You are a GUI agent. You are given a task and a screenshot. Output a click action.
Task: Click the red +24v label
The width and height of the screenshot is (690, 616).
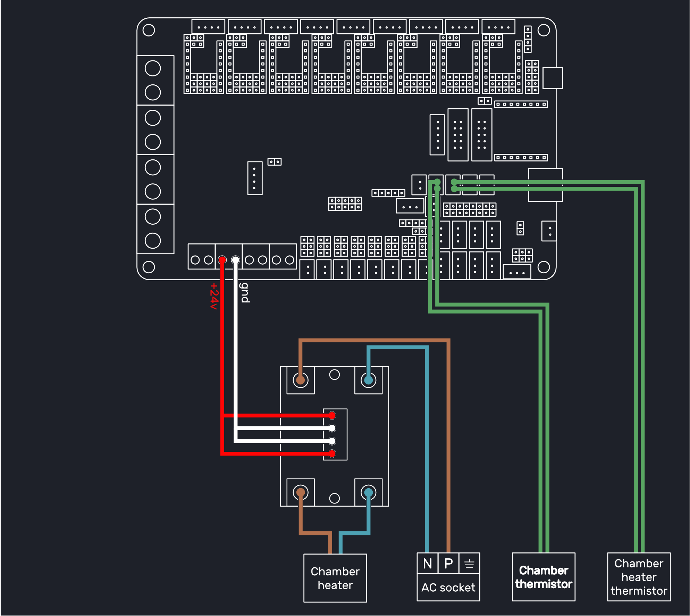tap(214, 296)
